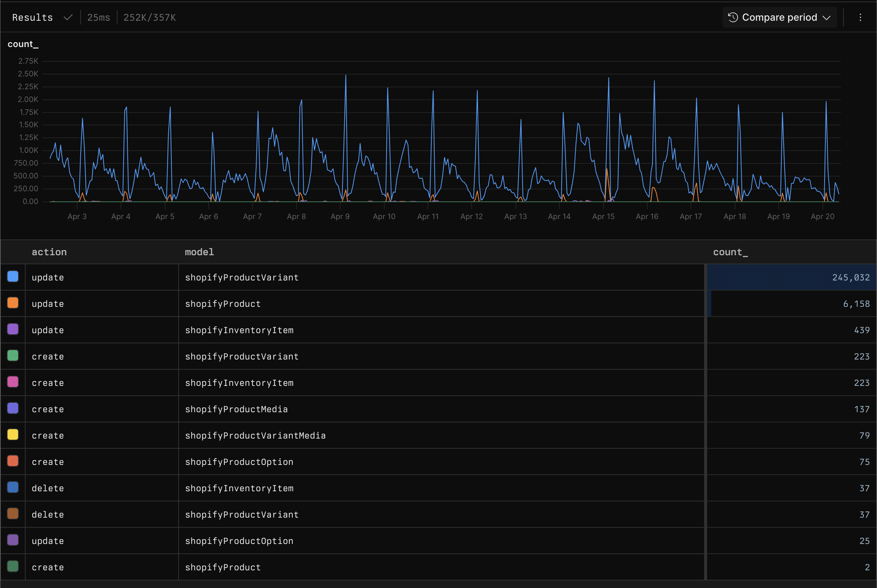This screenshot has width=877, height=588.
Task: Select the count value 245,032
Action: pos(851,277)
